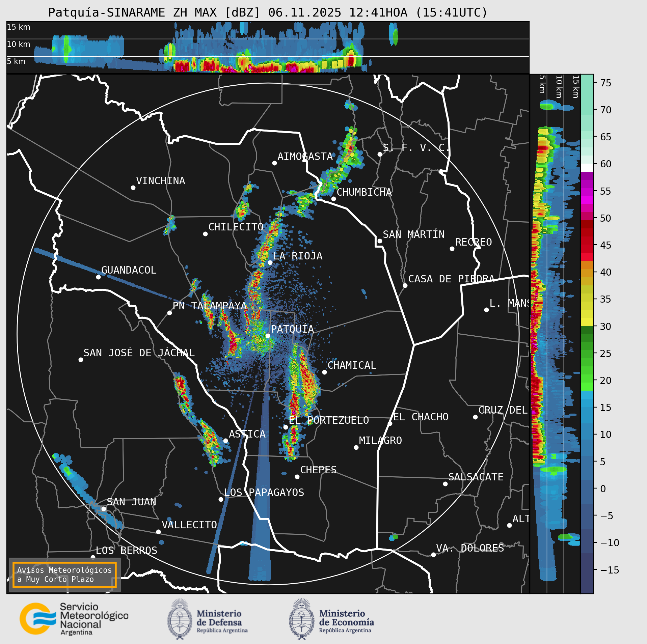
Task: Click the 30 dBZ yellow band on colorbar
Action: [x=587, y=321]
